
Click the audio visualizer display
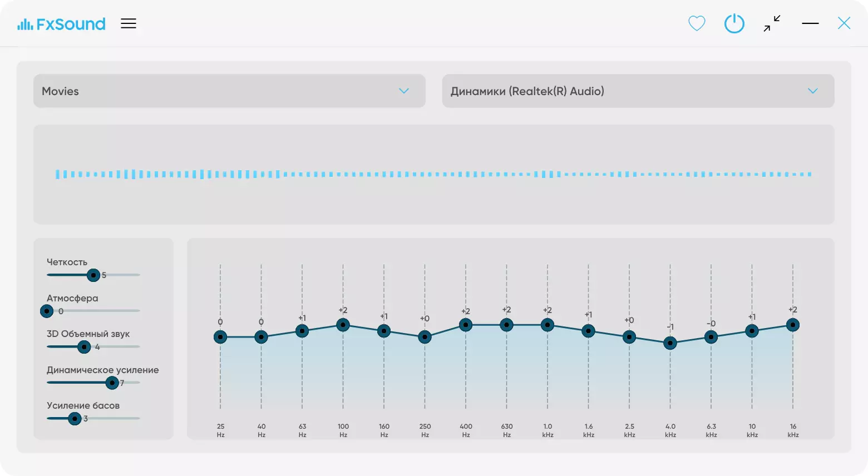click(434, 175)
